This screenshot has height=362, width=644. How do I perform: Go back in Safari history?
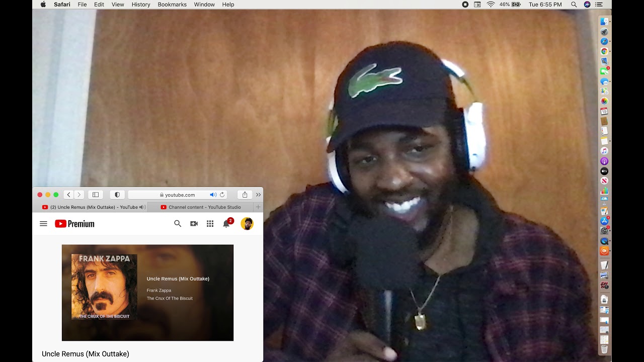[69, 195]
